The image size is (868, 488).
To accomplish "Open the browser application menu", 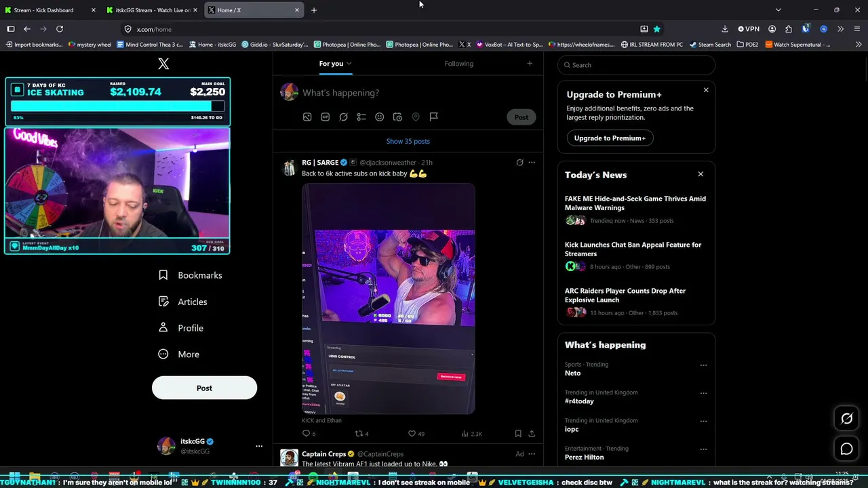I will coord(857,29).
